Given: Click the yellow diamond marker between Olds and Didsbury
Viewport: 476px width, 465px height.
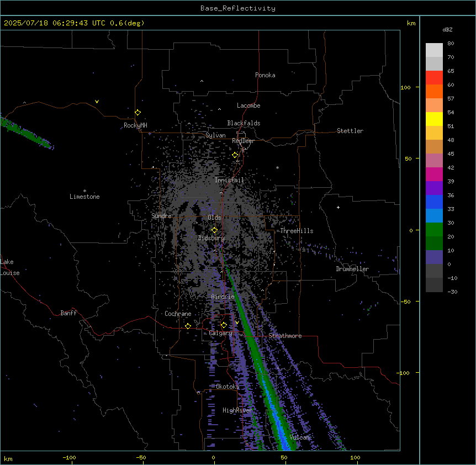Looking at the screenshot, I should click(x=215, y=230).
